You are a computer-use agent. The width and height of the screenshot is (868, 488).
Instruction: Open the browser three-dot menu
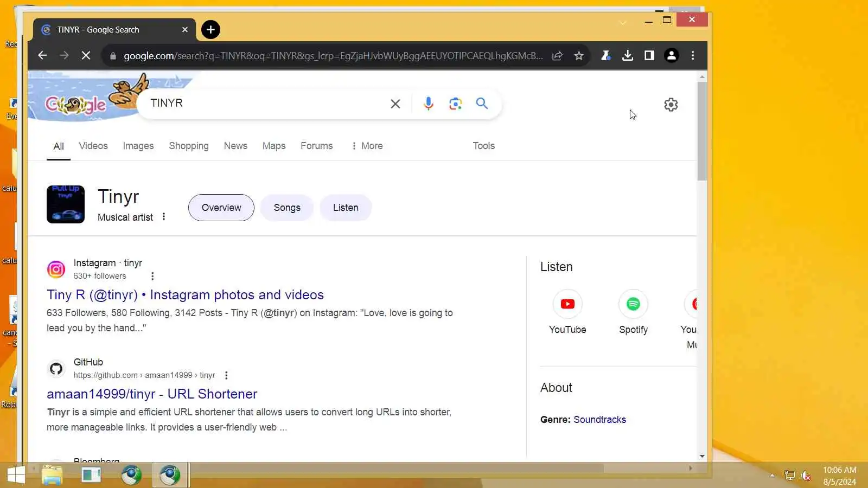[x=693, y=55]
